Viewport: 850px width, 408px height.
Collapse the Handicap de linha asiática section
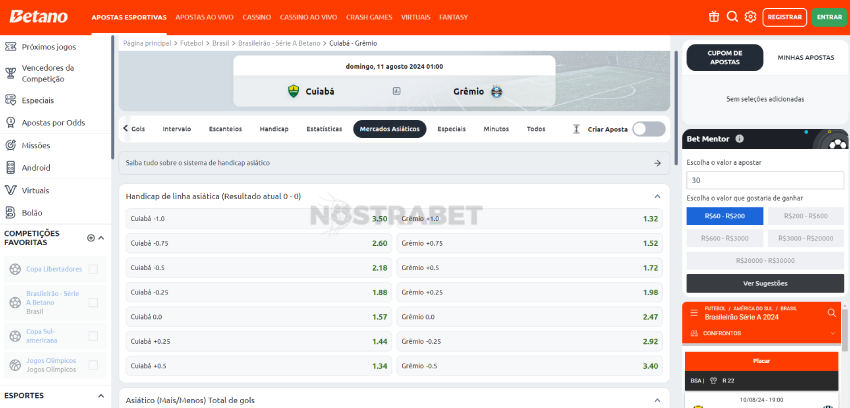pyautogui.click(x=658, y=196)
